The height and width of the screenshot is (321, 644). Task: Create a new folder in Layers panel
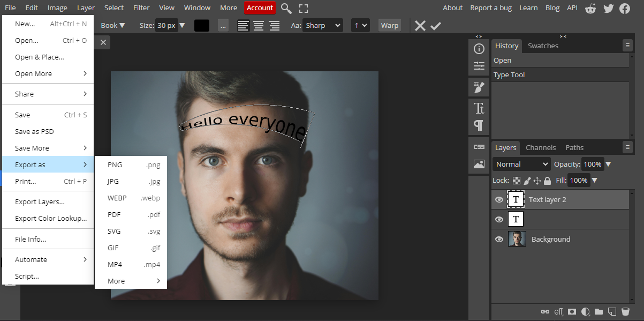click(x=598, y=311)
